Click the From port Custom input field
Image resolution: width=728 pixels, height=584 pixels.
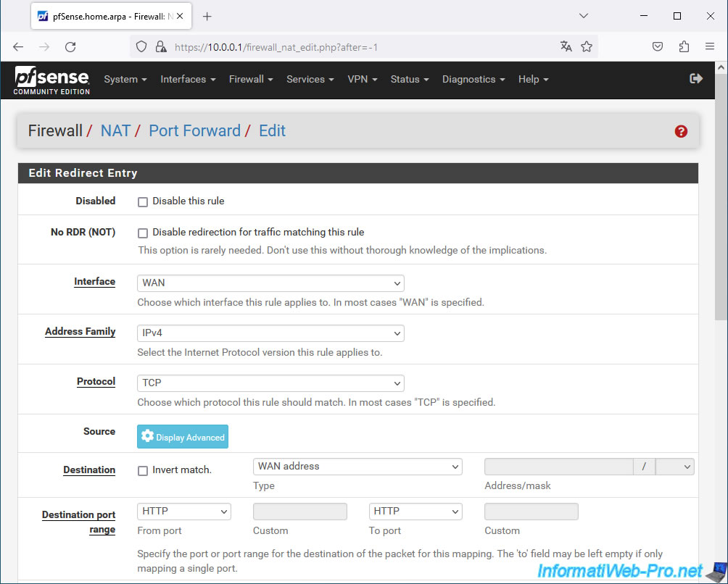point(300,512)
